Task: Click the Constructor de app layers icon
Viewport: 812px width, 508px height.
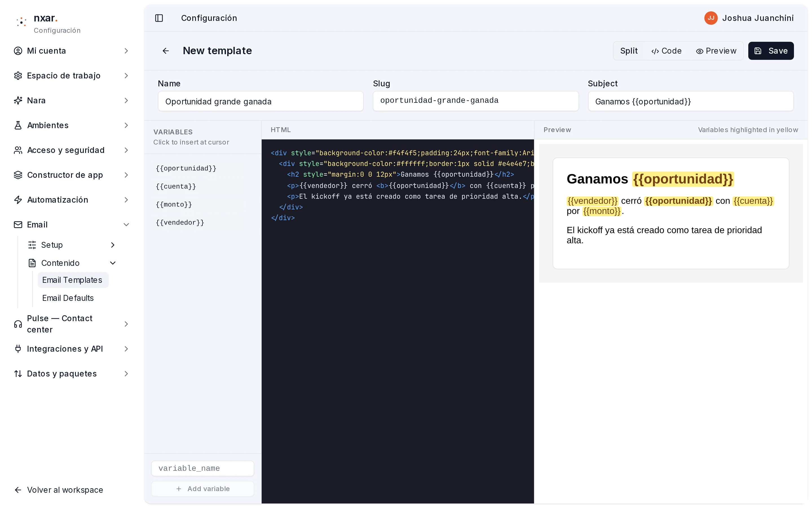Action: (x=18, y=175)
